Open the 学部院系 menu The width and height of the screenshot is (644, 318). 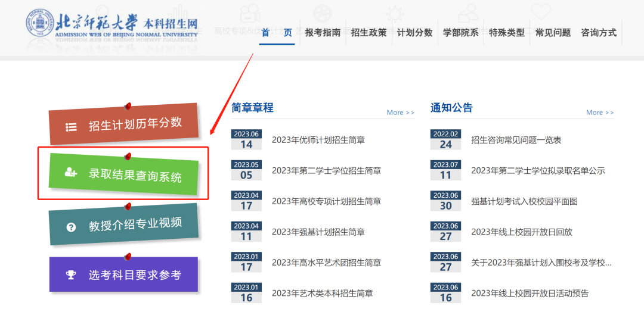[461, 32]
